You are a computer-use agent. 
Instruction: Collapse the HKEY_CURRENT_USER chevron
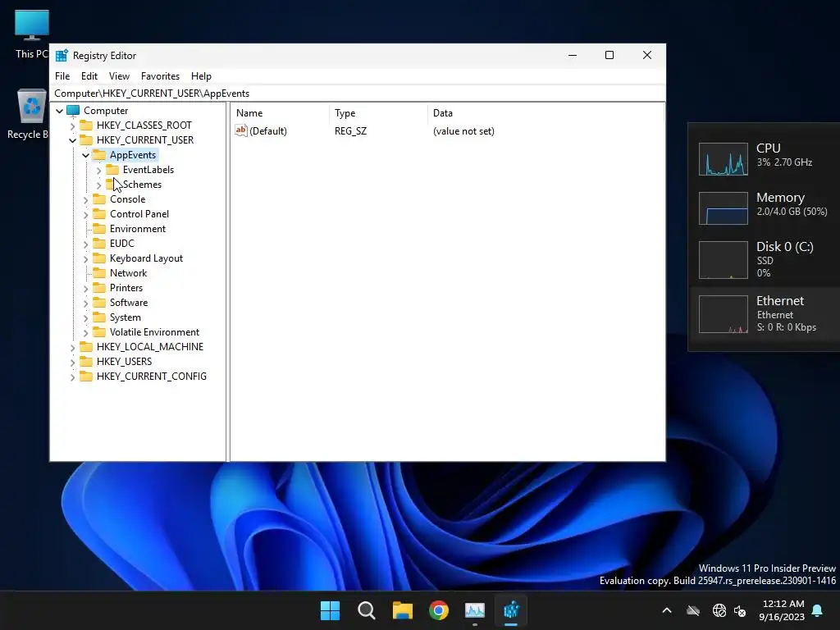coord(73,140)
